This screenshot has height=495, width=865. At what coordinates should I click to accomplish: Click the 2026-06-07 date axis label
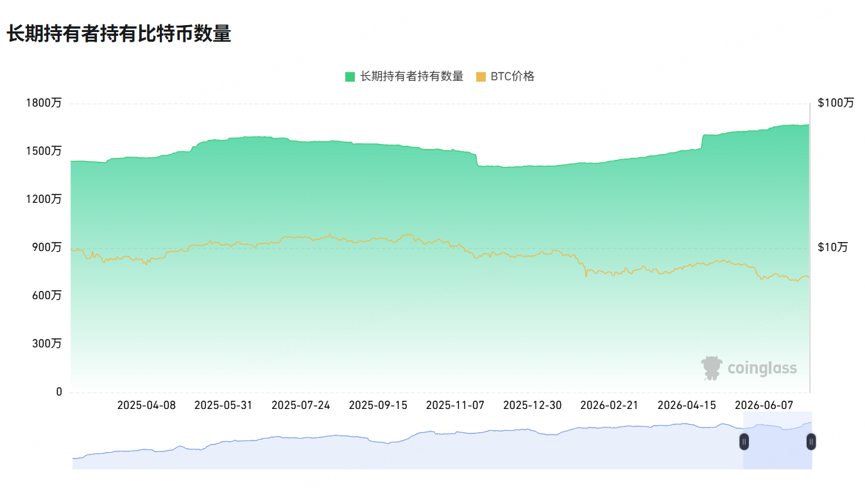[764, 405]
